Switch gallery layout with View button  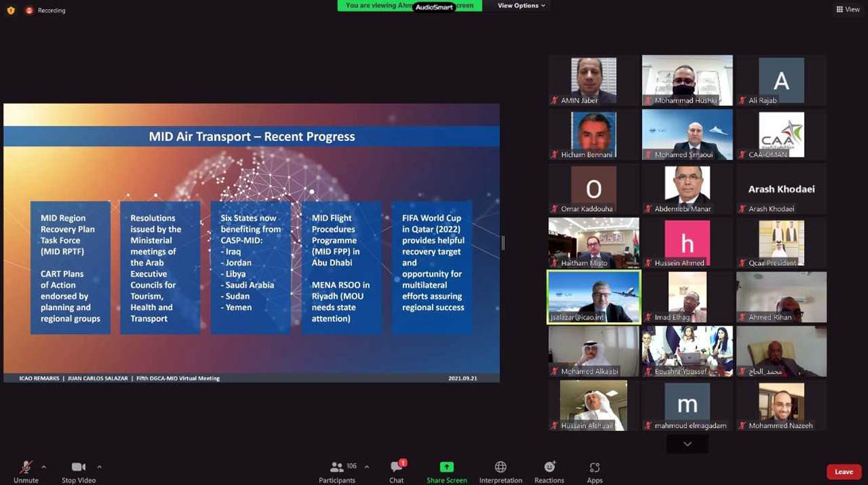[848, 9]
